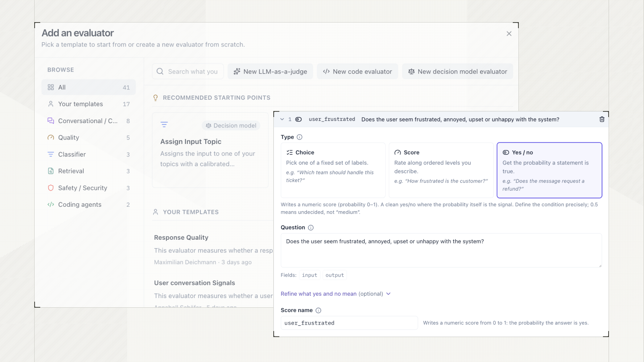Browse the Coding agents category

(x=89, y=205)
